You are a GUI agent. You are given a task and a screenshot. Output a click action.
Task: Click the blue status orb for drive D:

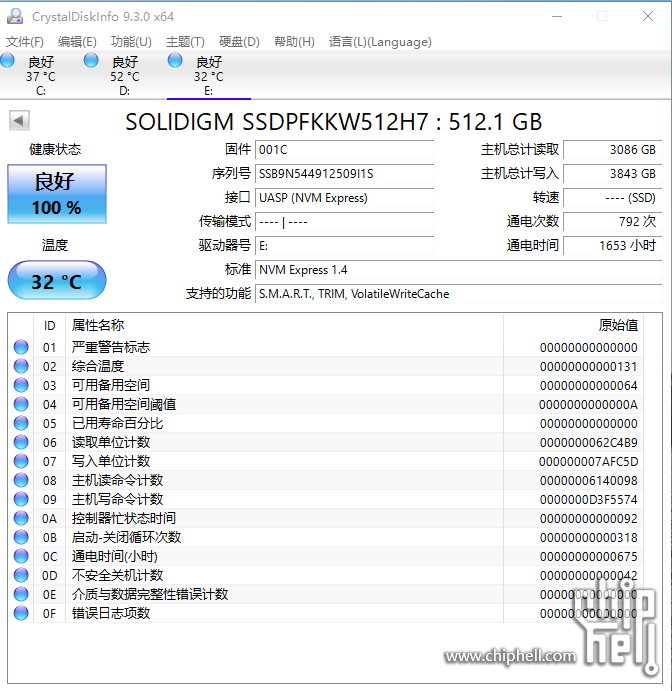click(x=91, y=60)
